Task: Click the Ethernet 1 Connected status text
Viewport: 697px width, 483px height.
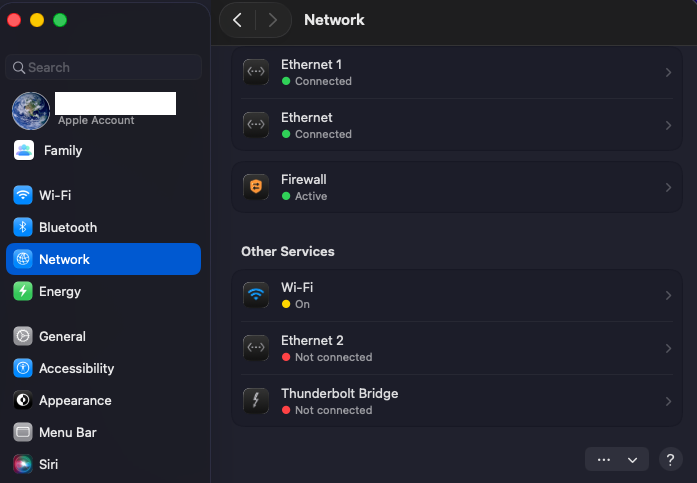Action: point(323,81)
